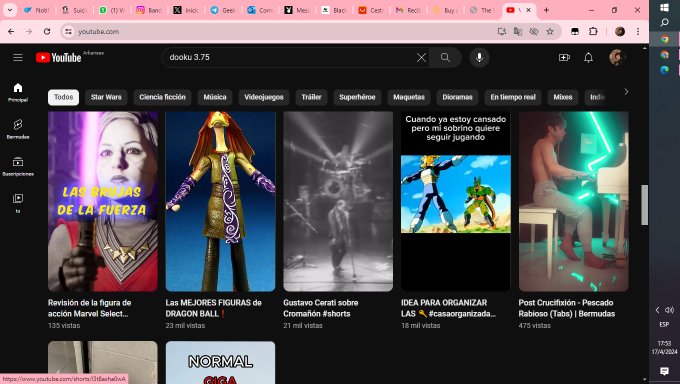Go to Principal in the sidebar
The image size is (680, 384).
click(18, 92)
